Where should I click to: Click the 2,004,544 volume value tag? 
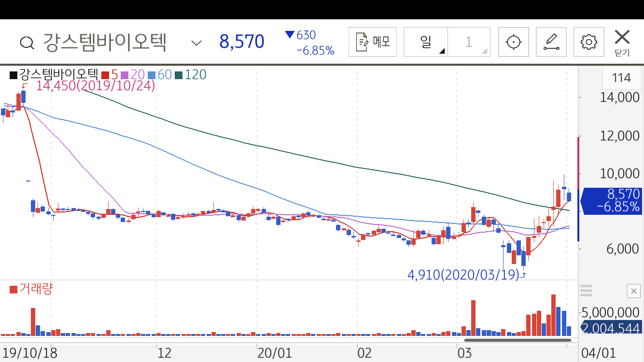[611, 328]
